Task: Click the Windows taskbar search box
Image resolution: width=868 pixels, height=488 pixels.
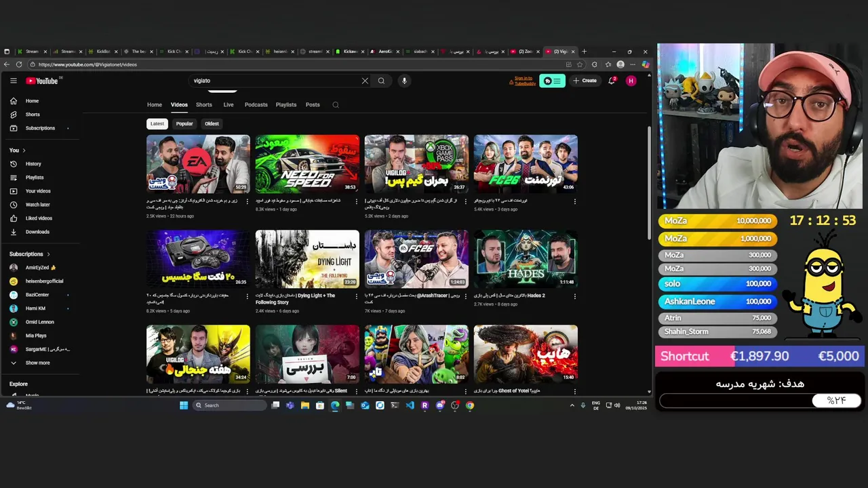Action: (229, 405)
